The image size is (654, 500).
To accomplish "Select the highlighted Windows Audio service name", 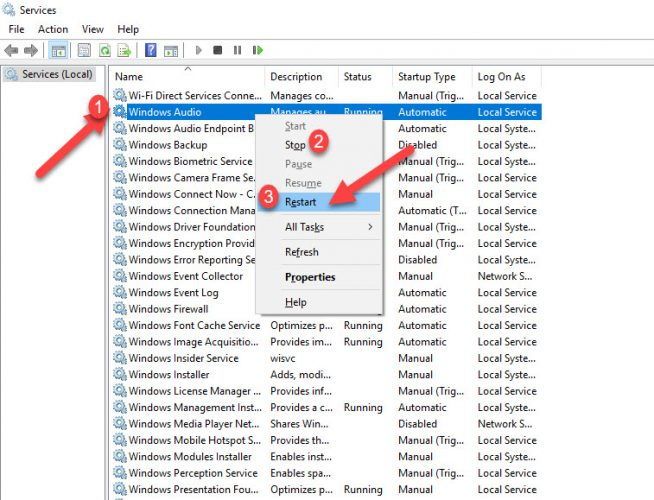I will 165,112.
